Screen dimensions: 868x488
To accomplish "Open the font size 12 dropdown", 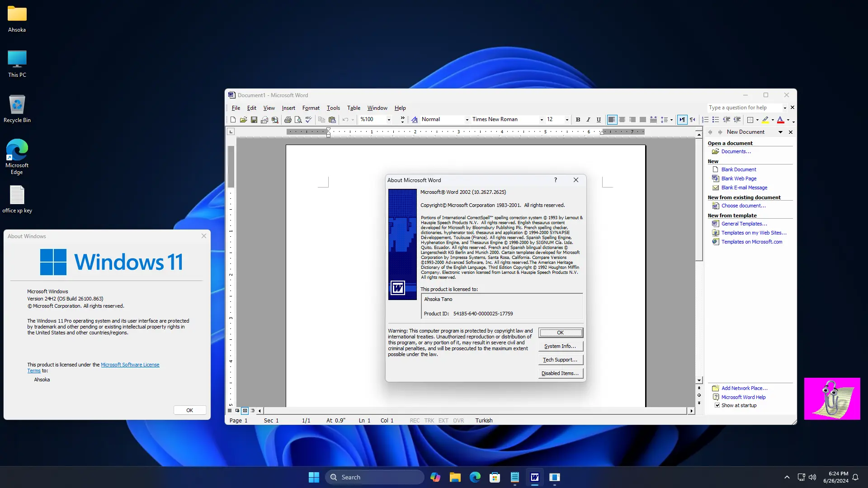I will 567,120.
